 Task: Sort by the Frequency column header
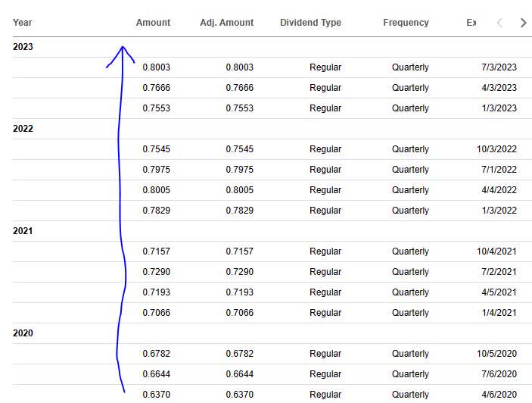click(x=406, y=23)
